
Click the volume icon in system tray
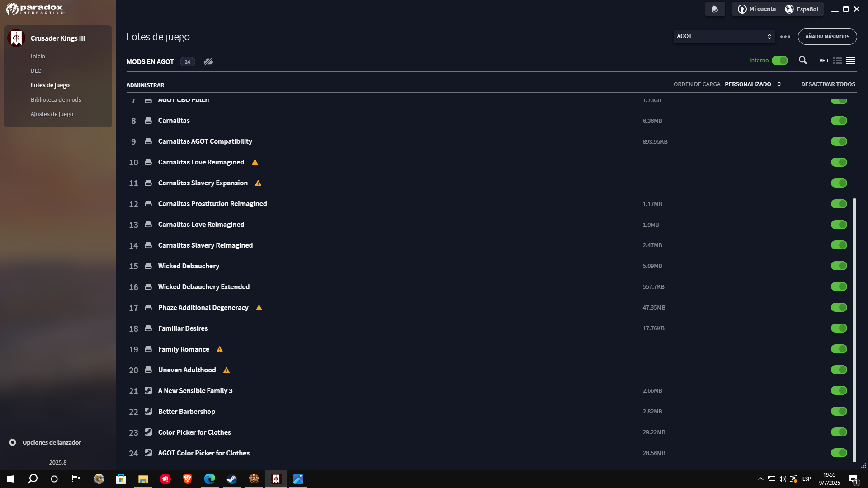click(x=783, y=479)
